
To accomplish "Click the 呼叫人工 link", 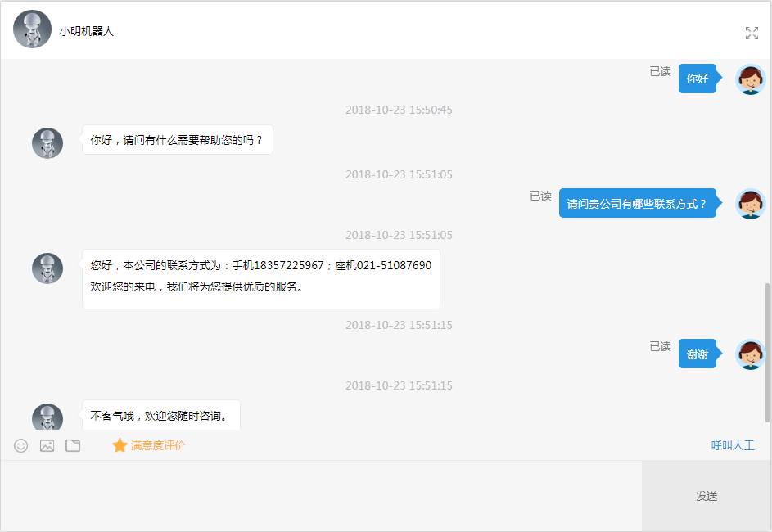I will [732, 445].
